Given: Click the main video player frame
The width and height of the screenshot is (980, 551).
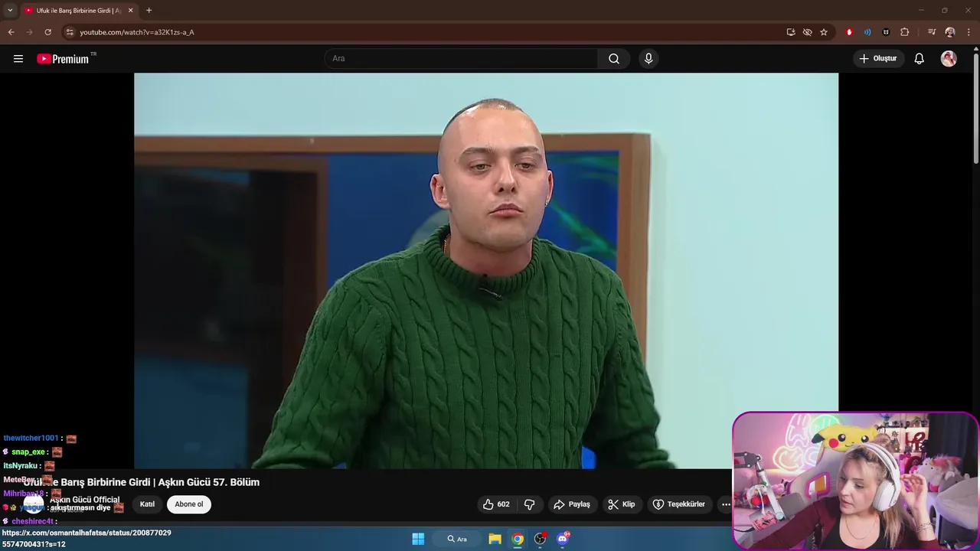Looking at the screenshot, I should (x=486, y=271).
